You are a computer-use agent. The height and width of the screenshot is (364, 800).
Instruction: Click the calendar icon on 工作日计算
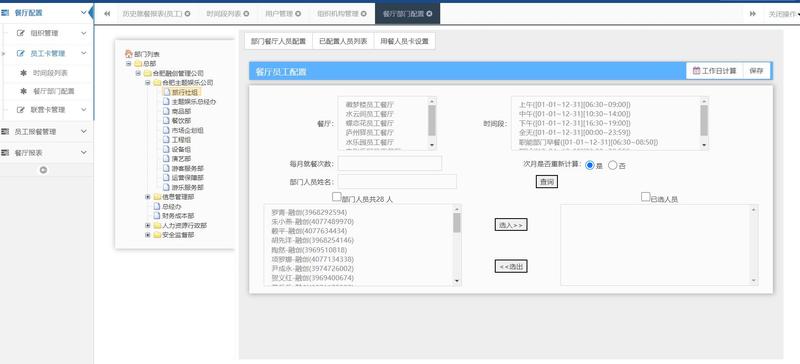(696, 71)
